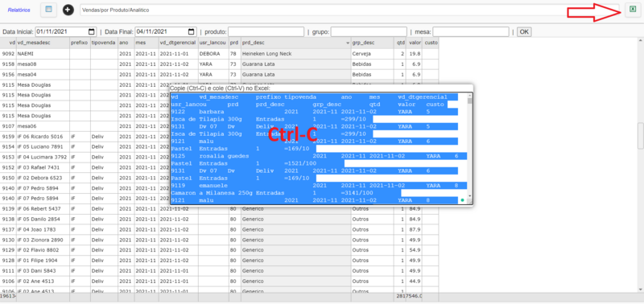
Task: Select the mesa06 cell
Action: tap(43, 126)
